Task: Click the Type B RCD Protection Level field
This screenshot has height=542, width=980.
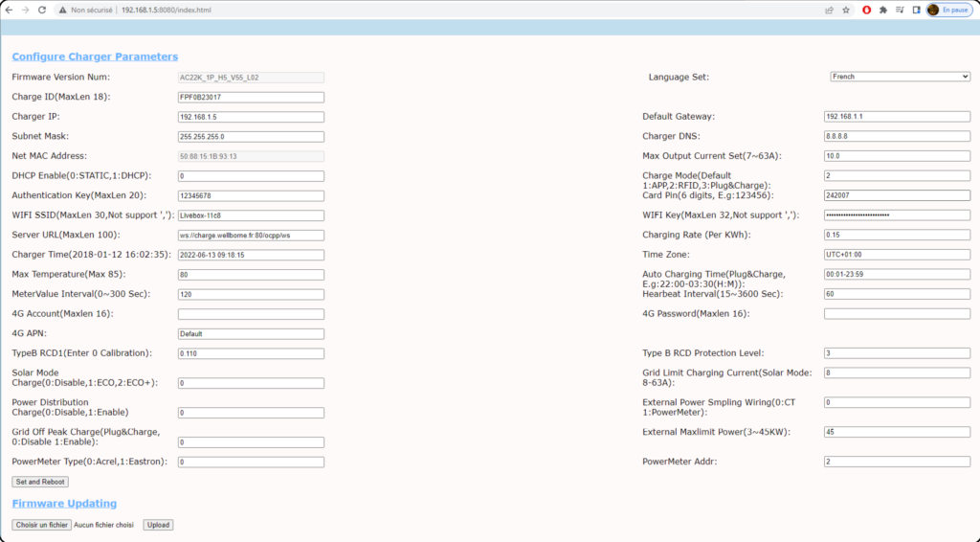Action: 897,353
